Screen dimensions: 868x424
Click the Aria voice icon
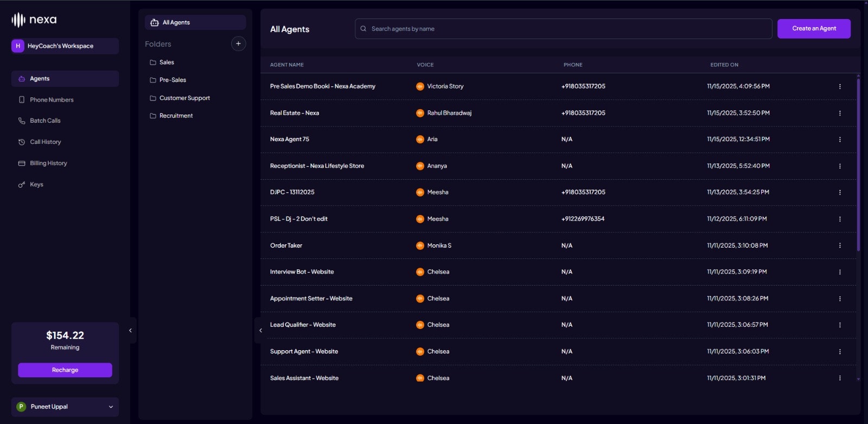[420, 140]
